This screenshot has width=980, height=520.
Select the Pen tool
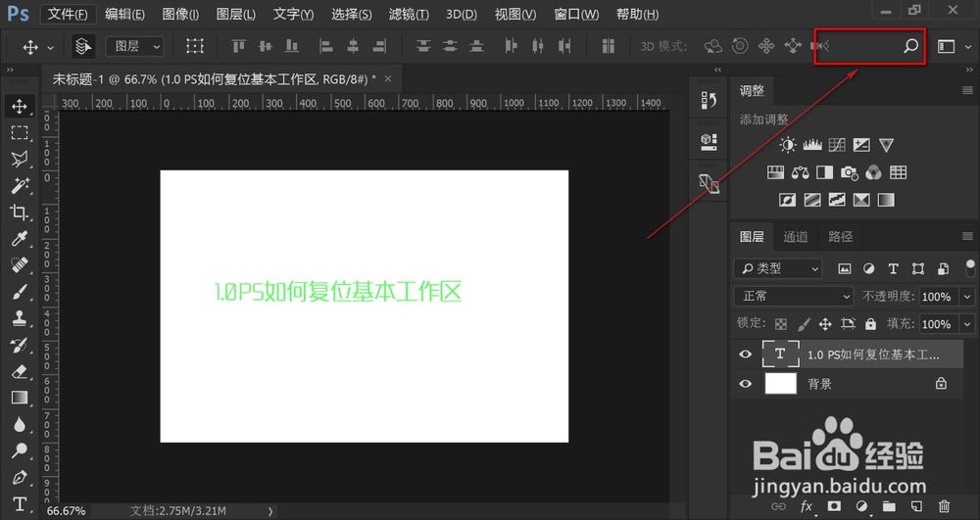point(20,478)
